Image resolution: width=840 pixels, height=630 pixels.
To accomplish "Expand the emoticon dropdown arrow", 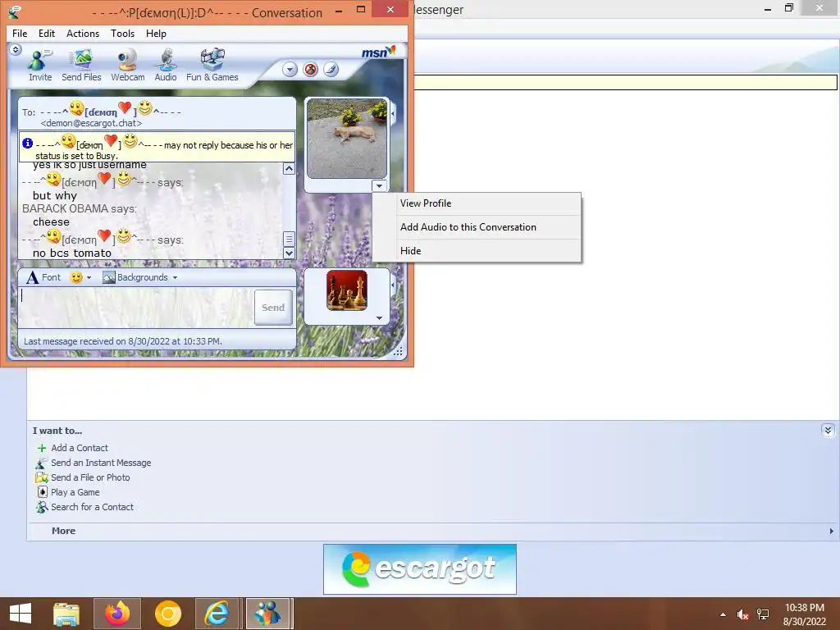I will [89, 277].
